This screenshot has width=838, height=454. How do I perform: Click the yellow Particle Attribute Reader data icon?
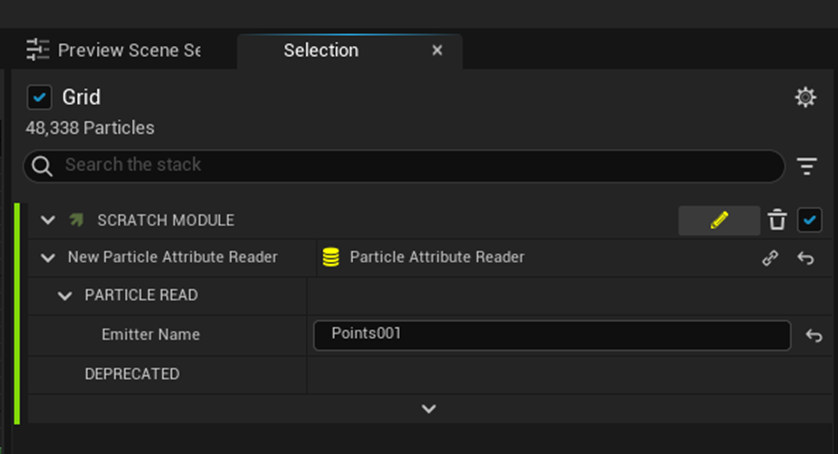point(331,257)
